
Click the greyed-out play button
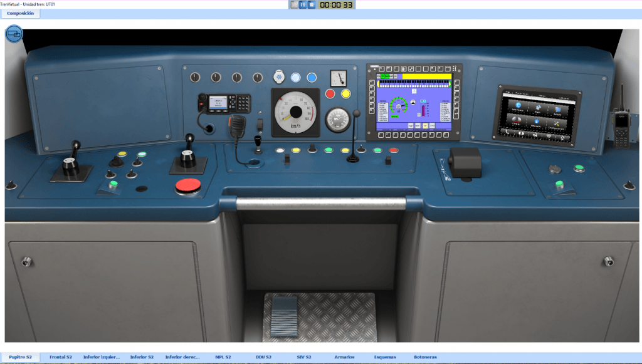coord(294,4)
